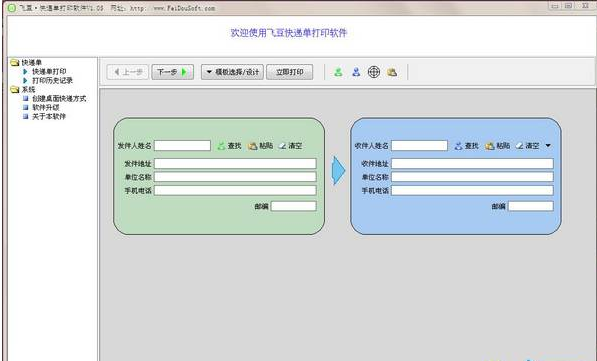Viewport: 597px width, 361px height.
Task: Open 打印历史记录 in the sidebar
Action: click(53, 81)
